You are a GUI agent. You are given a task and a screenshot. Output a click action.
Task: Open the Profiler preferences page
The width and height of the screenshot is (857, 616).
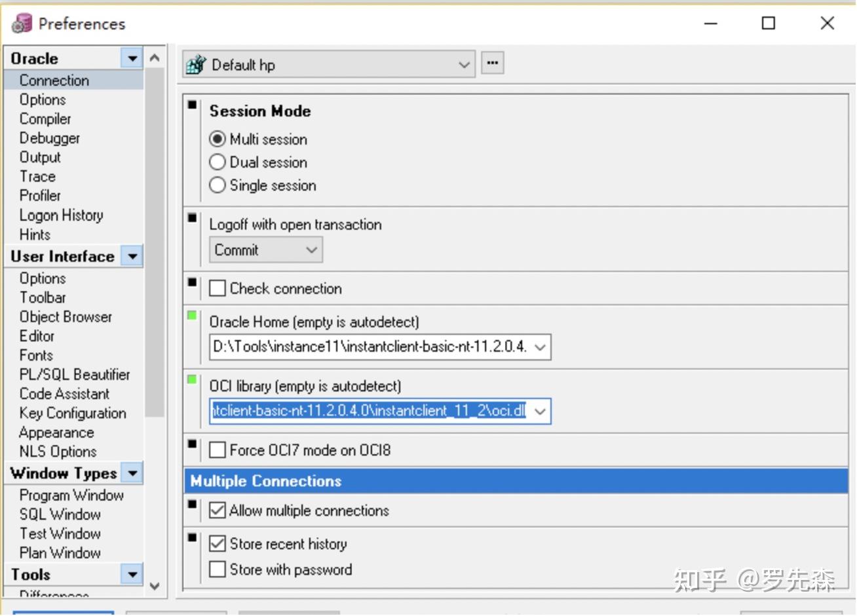(40, 195)
